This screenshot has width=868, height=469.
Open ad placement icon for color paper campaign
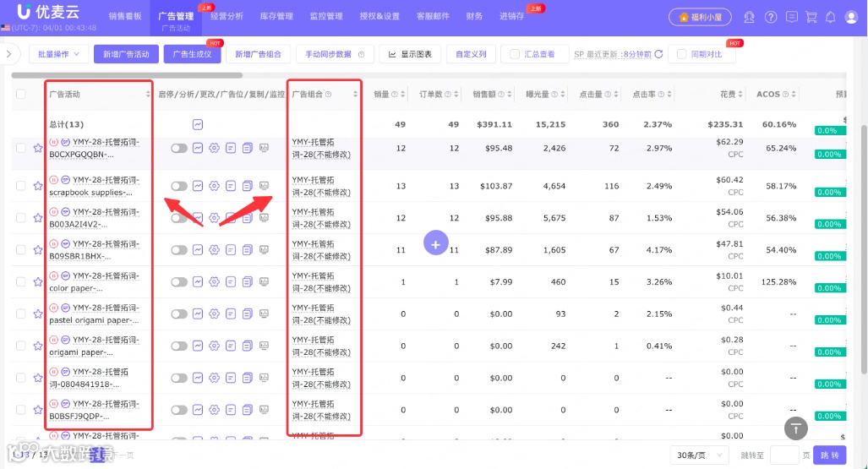coord(231,282)
